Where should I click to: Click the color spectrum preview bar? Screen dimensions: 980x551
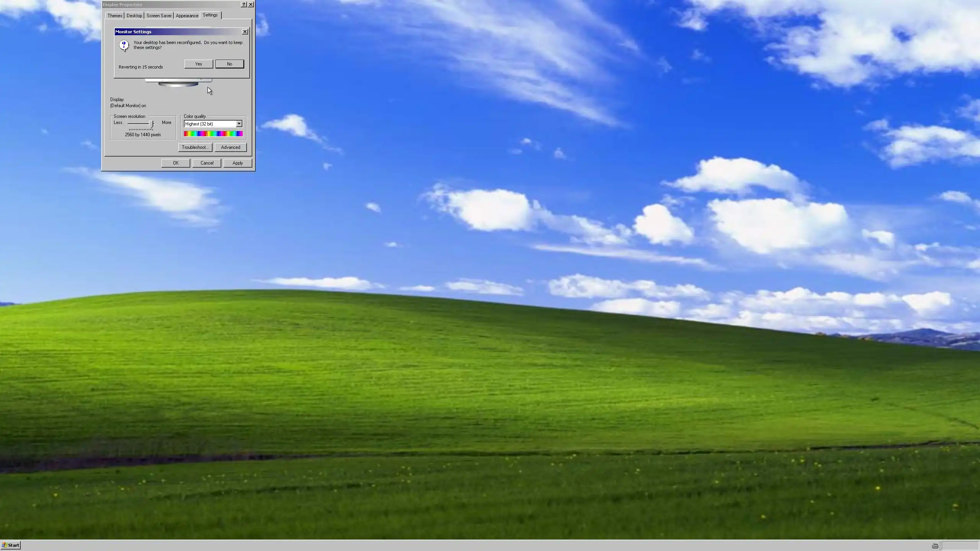pos(213,134)
